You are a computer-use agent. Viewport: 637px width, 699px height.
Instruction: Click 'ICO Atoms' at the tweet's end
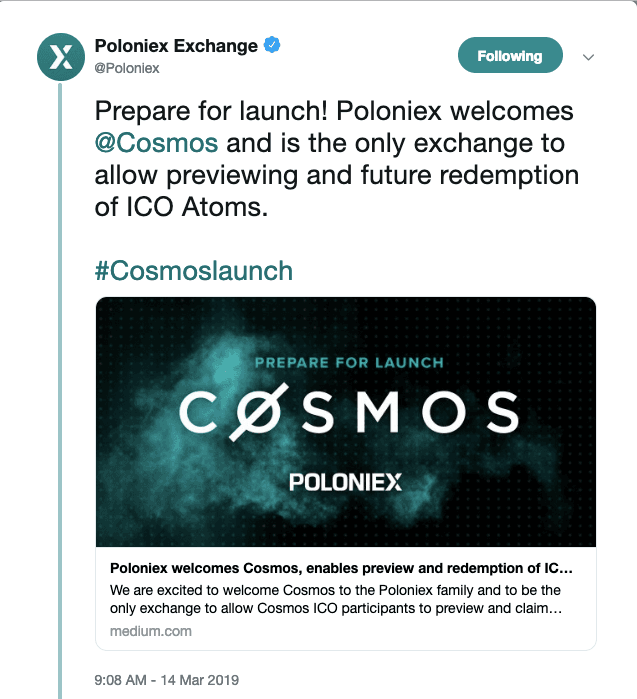197,207
